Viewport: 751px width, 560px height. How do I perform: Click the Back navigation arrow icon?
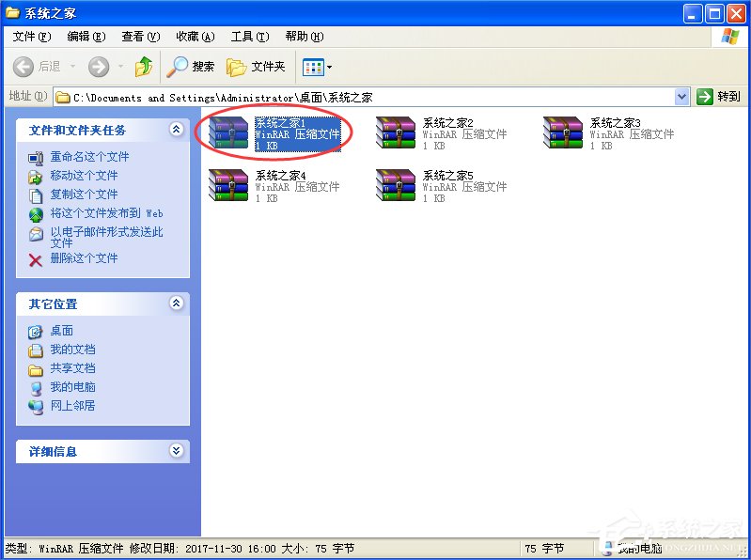tap(24, 67)
